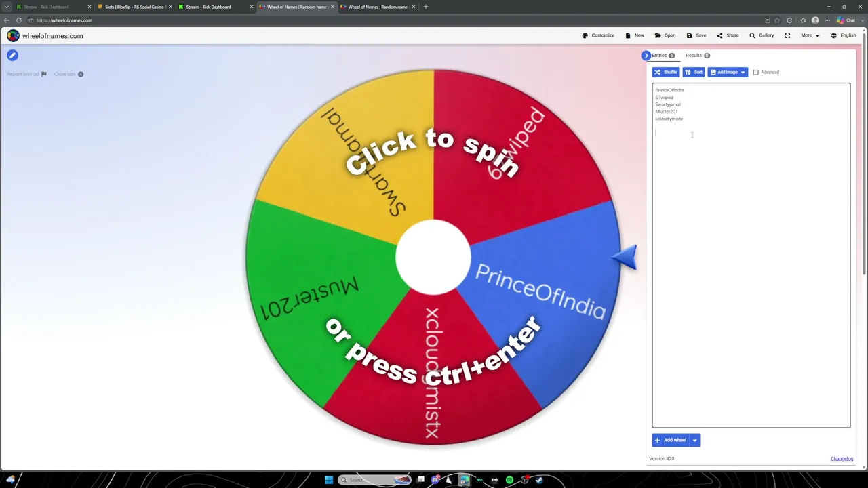The image size is (868, 488).
Task: Expand the Add wheel dropdown arrow
Action: [694, 440]
